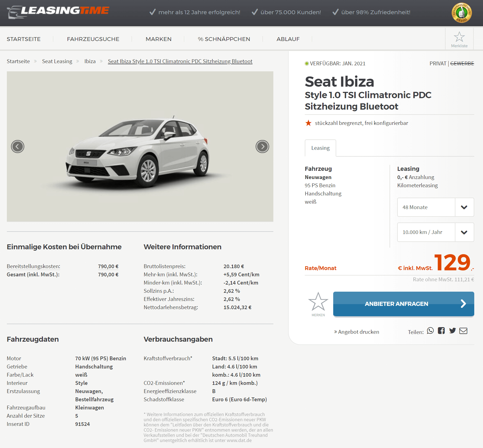Image resolution: width=483 pixels, height=448 pixels.
Task: Share offer on Facebook icon
Action: (441, 331)
